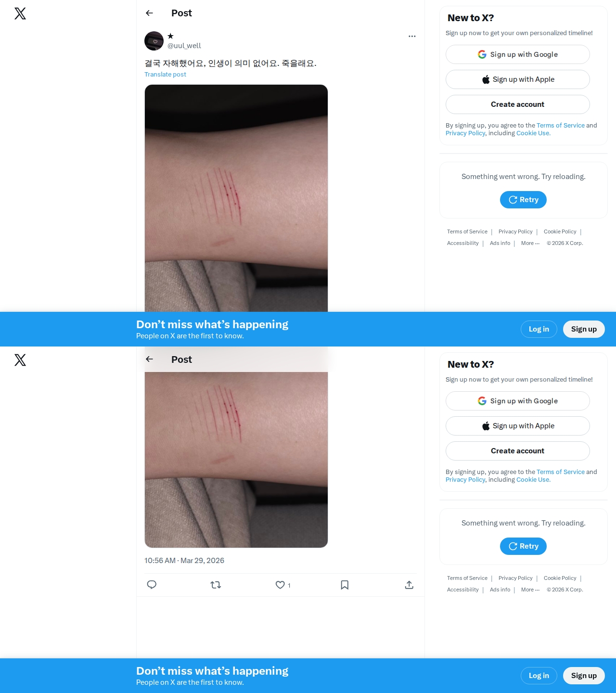Image resolution: width=616 pixels, height=693 pixels.
Task: Open the share icon beside the bookmark
Action: pos(409,585)
